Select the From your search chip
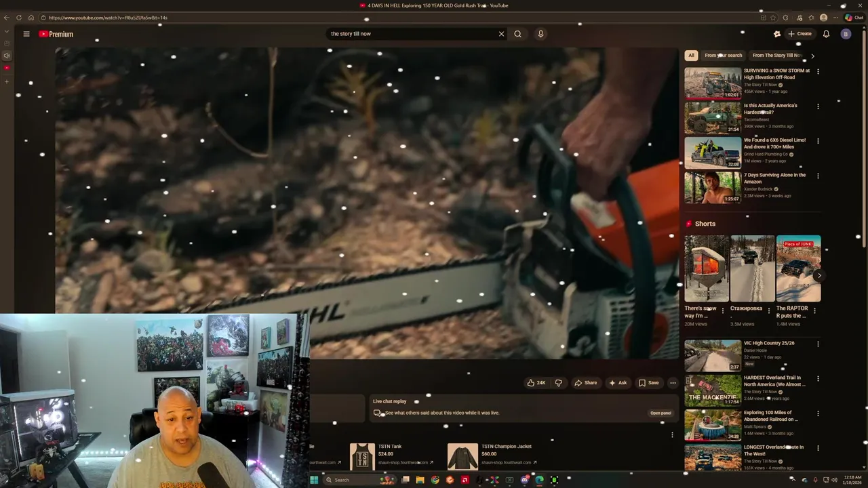The image size is (868, 488). 723,56
